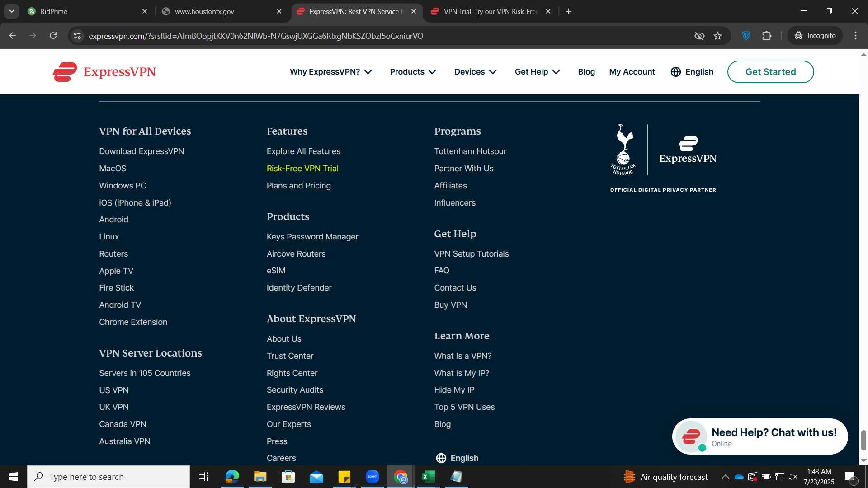Open Risk-Free VPN Trial link
Screen dimensions: 868x488
(302, 169)
